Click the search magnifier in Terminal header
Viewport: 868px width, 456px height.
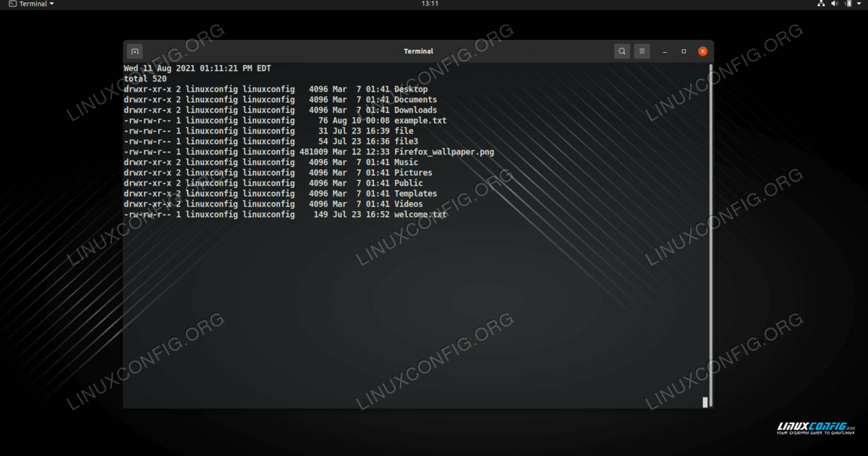tap(622, 51)
